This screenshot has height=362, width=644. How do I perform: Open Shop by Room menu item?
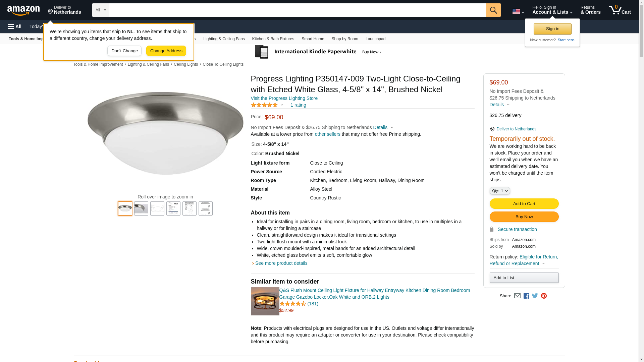click(345, 39)
